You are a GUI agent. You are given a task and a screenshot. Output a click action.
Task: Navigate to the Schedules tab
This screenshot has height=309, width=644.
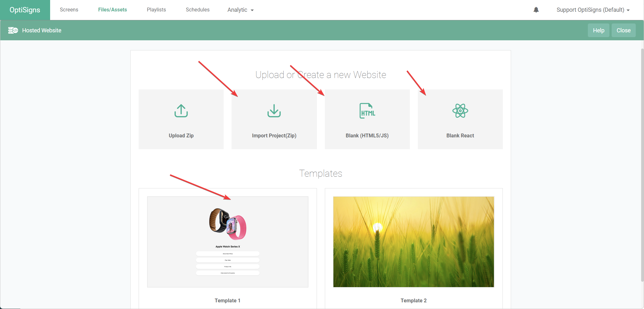click(x=198, y=10)
